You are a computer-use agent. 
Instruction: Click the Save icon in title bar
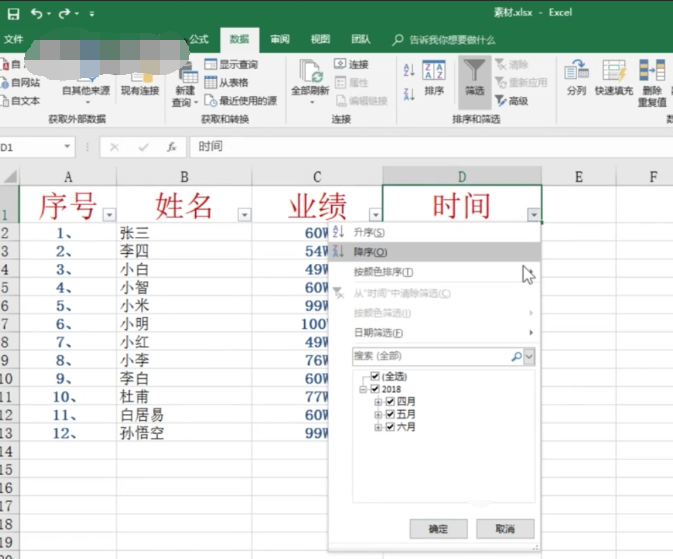[x=14, y=14]
